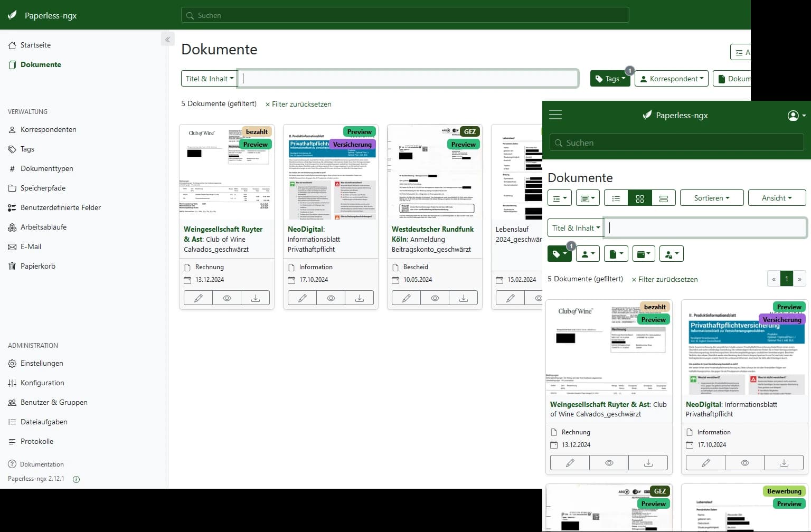Image resolution: width=811 pixels, height=532 pixels.
Task: Click the user account icon at top right
Action: (x=796, y=116)
